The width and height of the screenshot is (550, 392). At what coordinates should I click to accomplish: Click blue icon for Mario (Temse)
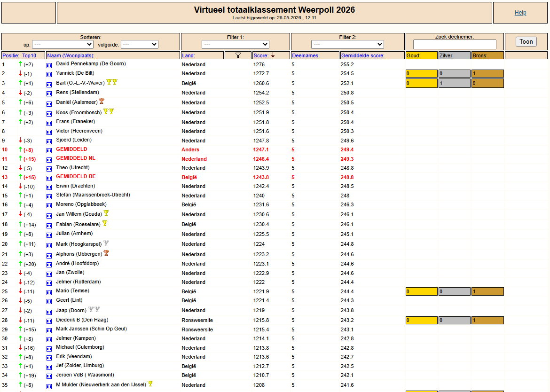pos(49,292)
